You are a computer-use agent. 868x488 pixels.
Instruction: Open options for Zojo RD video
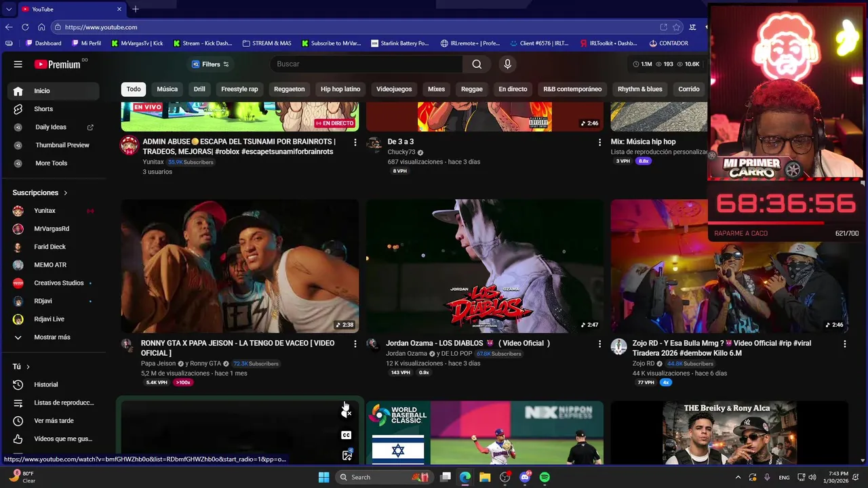[844, 344]
